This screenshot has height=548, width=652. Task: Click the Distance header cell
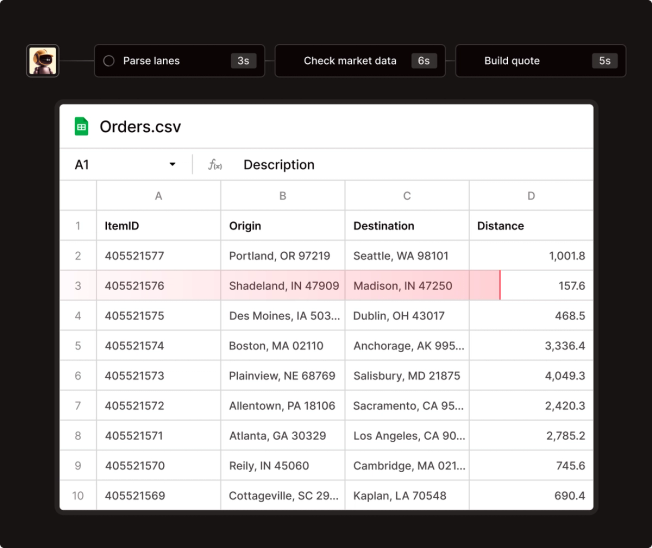point(531,226)
